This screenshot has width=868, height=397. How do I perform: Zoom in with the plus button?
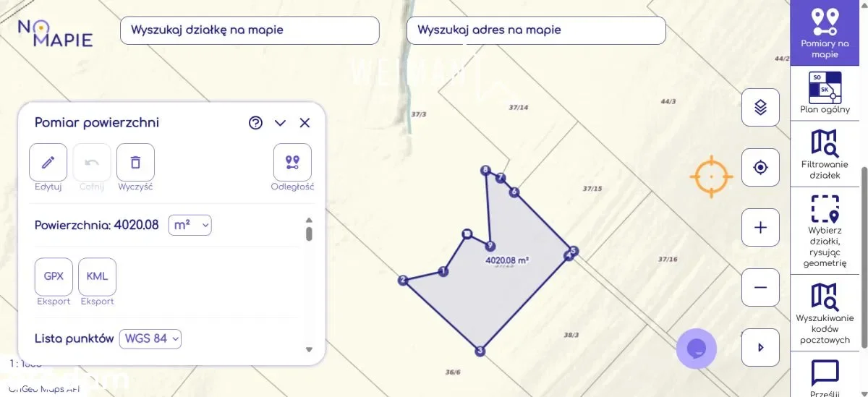point(760,228)
